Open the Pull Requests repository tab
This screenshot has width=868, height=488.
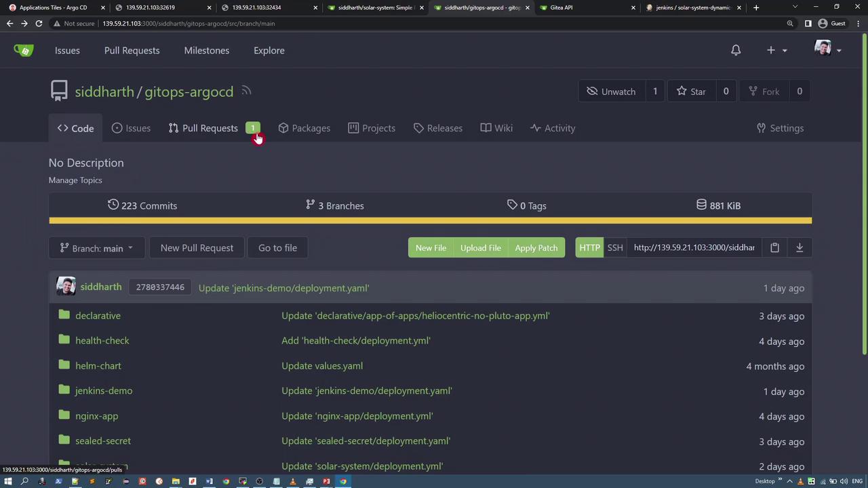[210, 128]
